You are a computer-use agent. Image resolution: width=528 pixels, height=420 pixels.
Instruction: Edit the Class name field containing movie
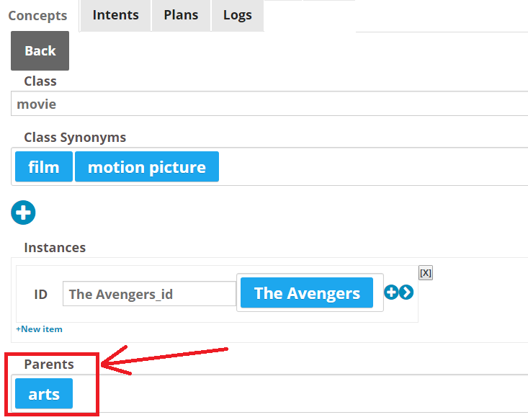pyautogui.click(x=269, y=104)
